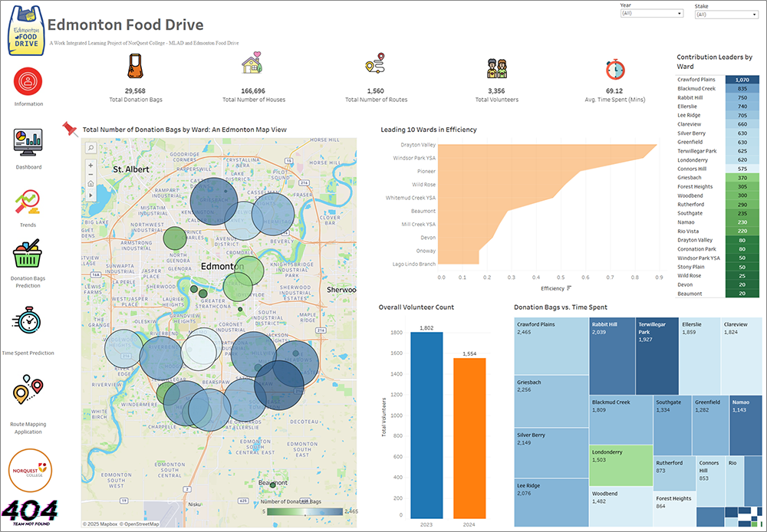Click the map search magnifier icon

pyautogui.click(x=91, y=148)
